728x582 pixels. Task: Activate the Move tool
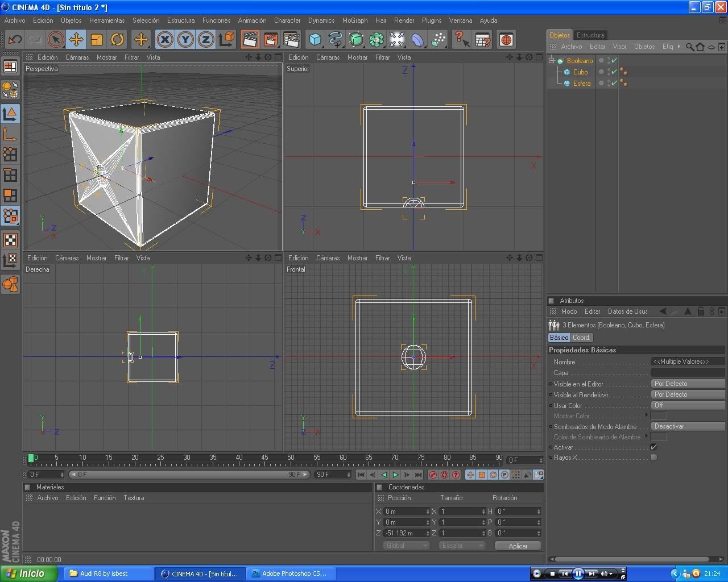tap(76, 39)
